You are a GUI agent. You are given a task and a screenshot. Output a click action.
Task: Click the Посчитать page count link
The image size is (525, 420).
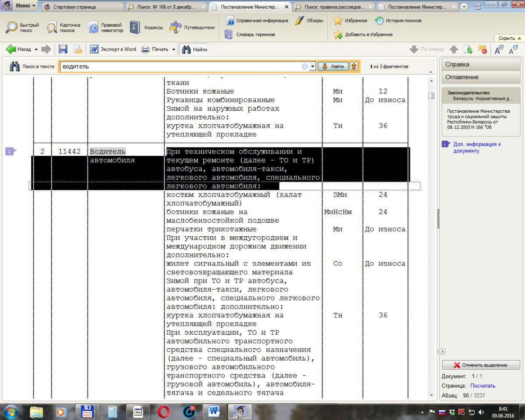click(483, 386)
